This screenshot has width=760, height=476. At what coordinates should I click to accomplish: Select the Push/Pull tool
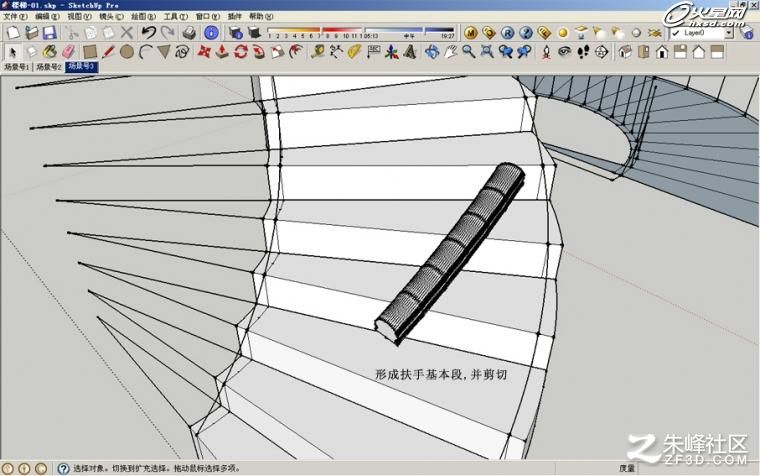pyautogui.click(x=222, y=51)
